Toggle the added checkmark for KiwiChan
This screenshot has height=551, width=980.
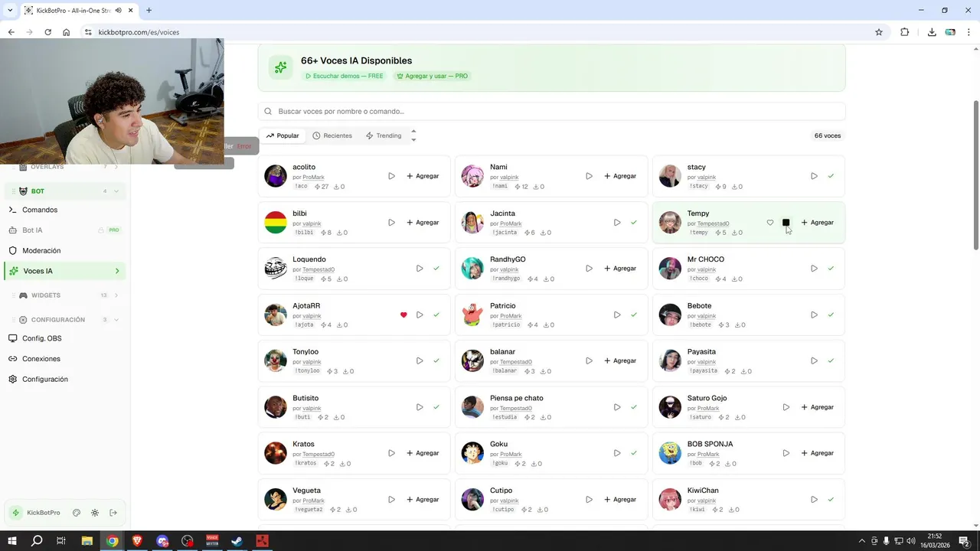coord(831,500)
